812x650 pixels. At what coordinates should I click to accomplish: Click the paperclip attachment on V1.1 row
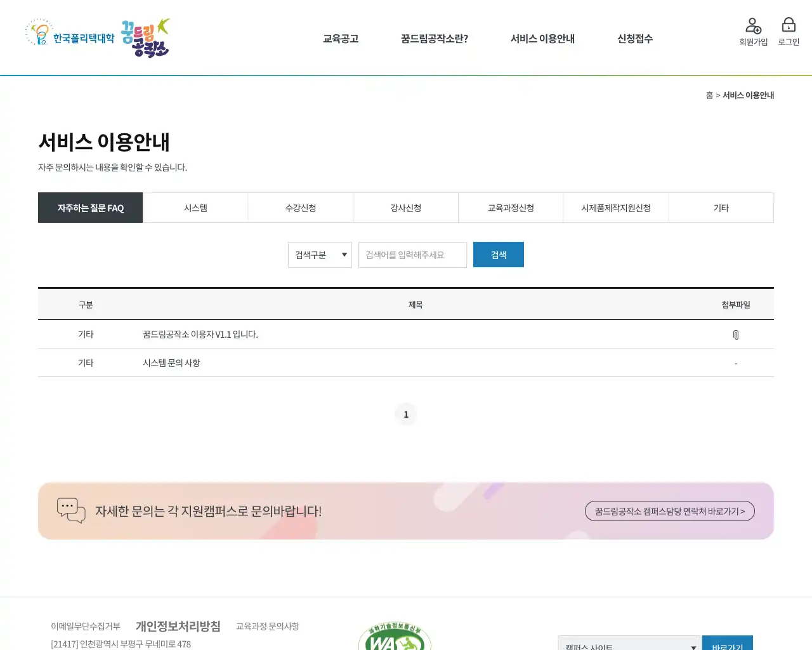click(736, 333)
